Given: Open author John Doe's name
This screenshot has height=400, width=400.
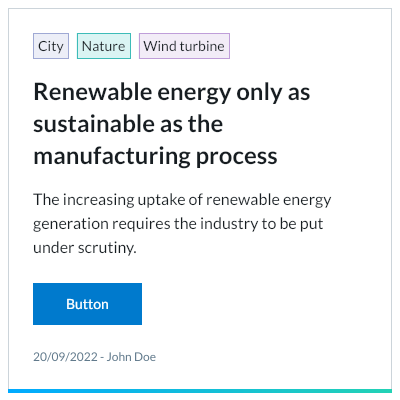Looking at the screenshot, I should point(131,357).
